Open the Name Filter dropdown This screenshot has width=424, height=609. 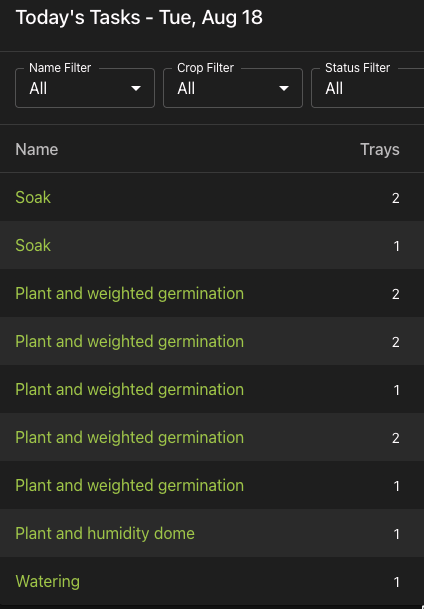[x=85, y=88]
